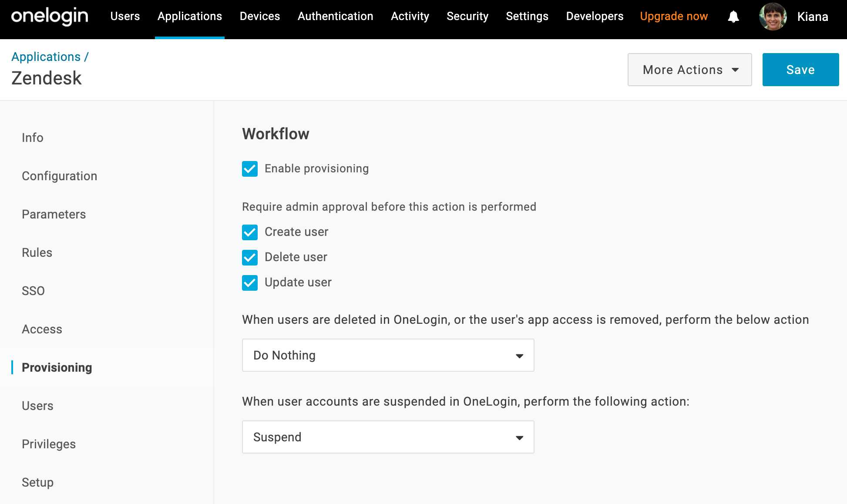Select the Provisioning sidebar item

[x=57, y=367]
